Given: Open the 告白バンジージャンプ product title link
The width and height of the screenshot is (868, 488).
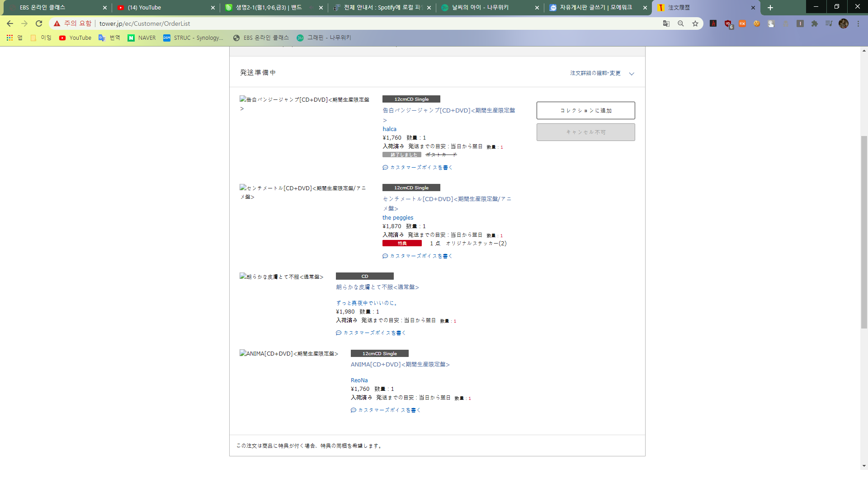Looking at the screenshot, I should pos(449,115).
